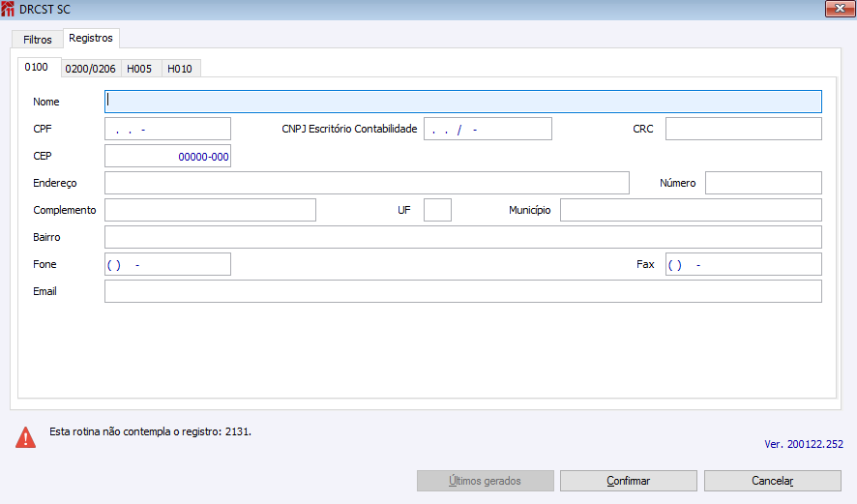The height and width of the screenshot is (504, 857).
Task: Click the CEP field showing 00000-000
Action: pos(167,156)
